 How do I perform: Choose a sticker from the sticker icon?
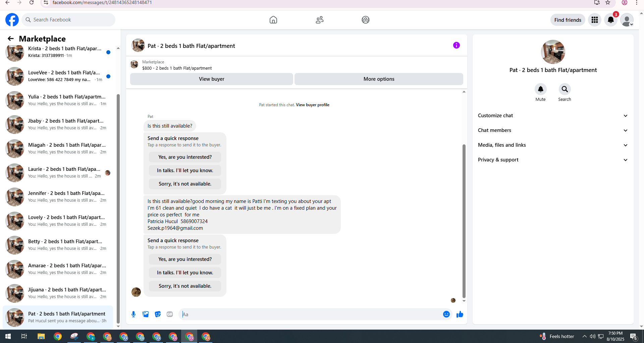point(158,314)
